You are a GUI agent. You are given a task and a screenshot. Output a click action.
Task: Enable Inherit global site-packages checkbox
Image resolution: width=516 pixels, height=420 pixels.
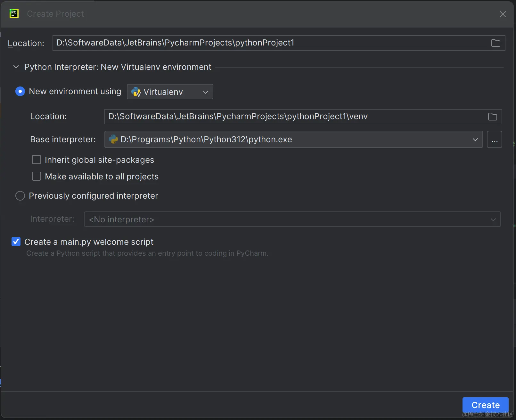tap(37, 160)
